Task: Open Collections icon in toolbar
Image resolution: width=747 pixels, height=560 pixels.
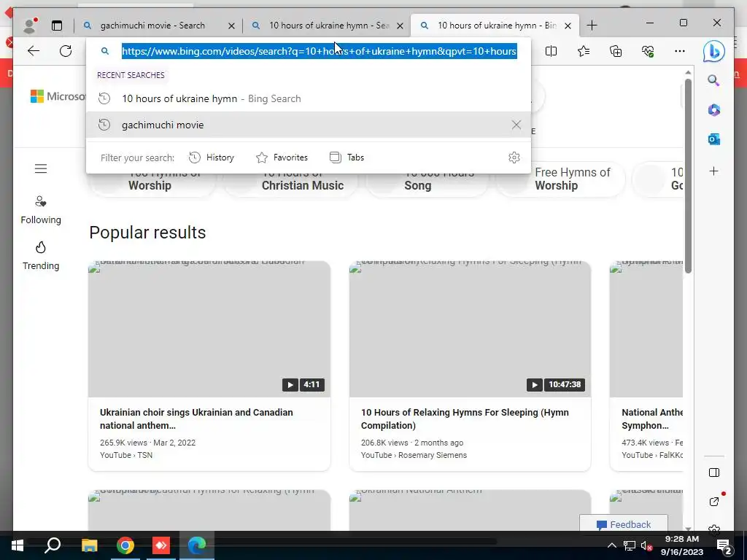Action: [x=616, y=51]
